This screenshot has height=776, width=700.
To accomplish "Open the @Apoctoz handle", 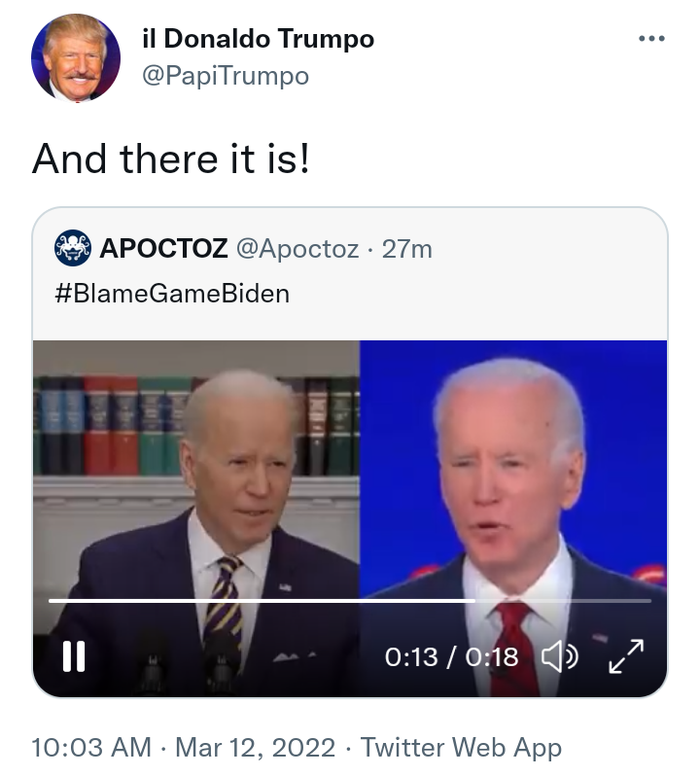I will pyautogui.click(x=297, y=248).
